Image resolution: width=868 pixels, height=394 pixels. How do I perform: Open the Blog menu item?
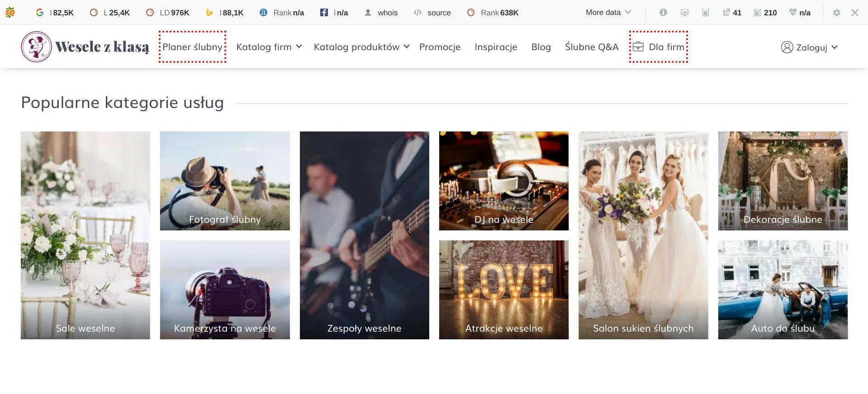point(541,47)
